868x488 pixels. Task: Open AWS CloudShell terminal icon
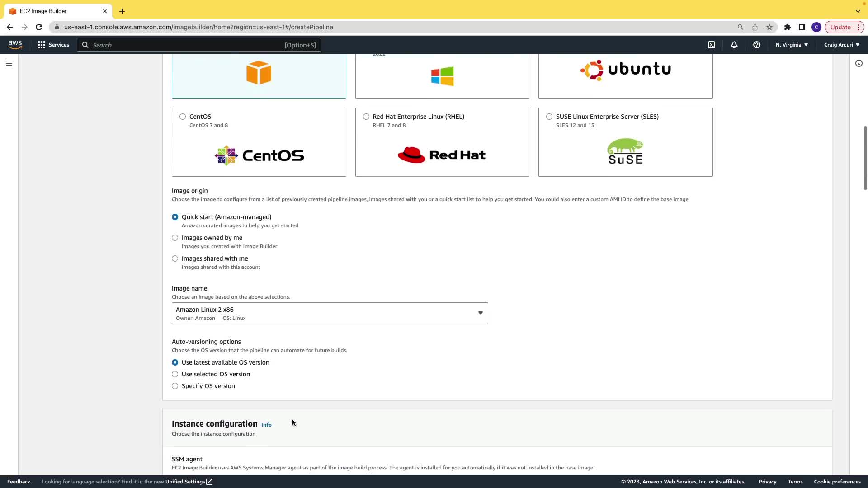pyautogui.click(x=712, y=45)
